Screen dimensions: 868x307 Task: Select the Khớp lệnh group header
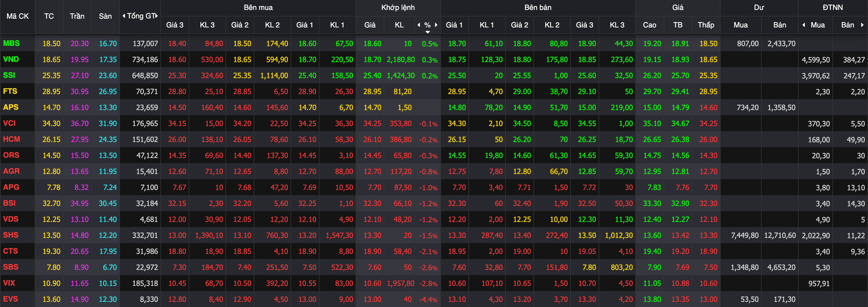click(x=398, y=8)
